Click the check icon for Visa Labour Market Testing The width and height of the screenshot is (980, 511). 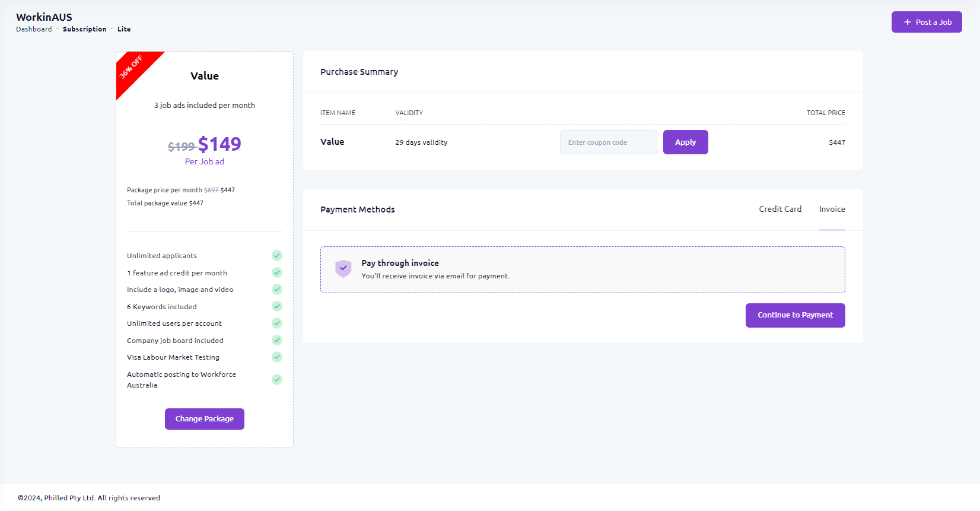point(277,357)
